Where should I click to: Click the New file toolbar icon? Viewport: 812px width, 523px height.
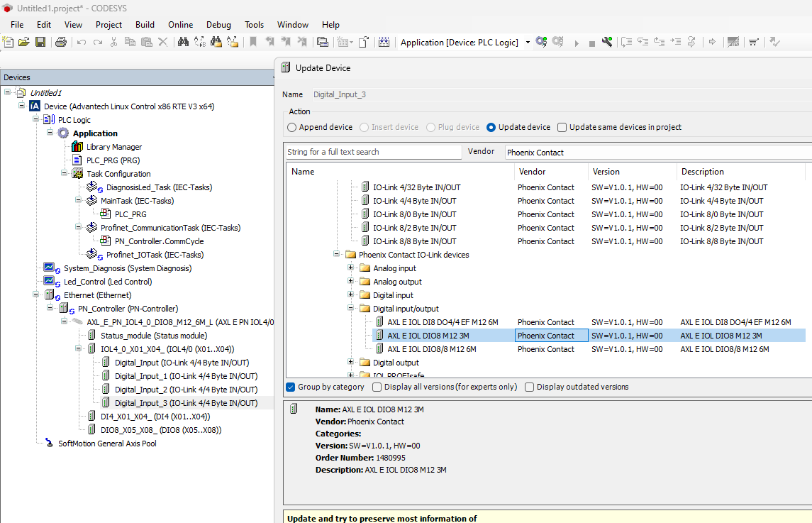(x=9, y=43)
